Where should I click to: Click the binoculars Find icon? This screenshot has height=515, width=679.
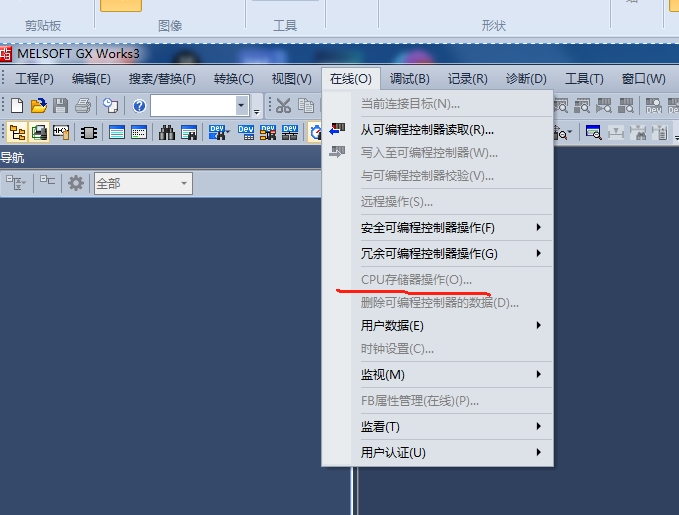(166, 132)
